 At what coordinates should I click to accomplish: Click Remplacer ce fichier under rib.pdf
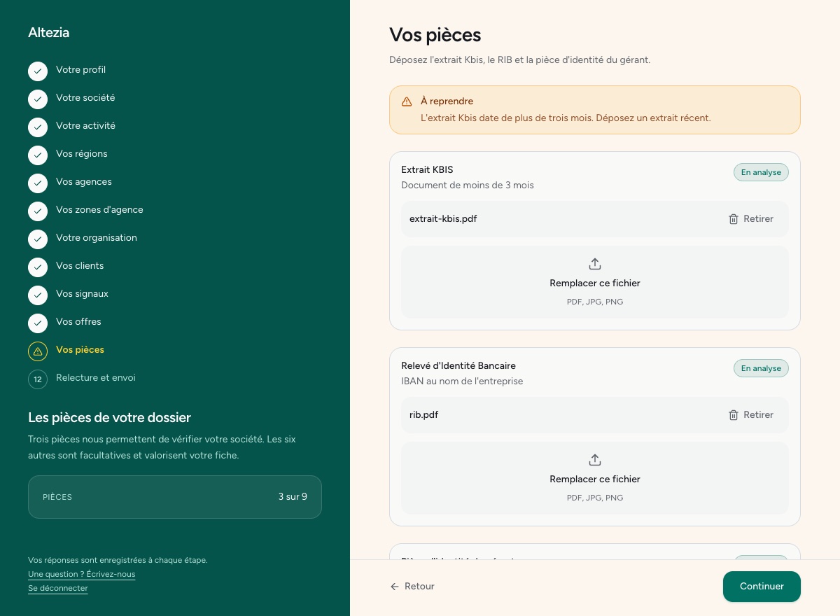(x=595, y=478)
